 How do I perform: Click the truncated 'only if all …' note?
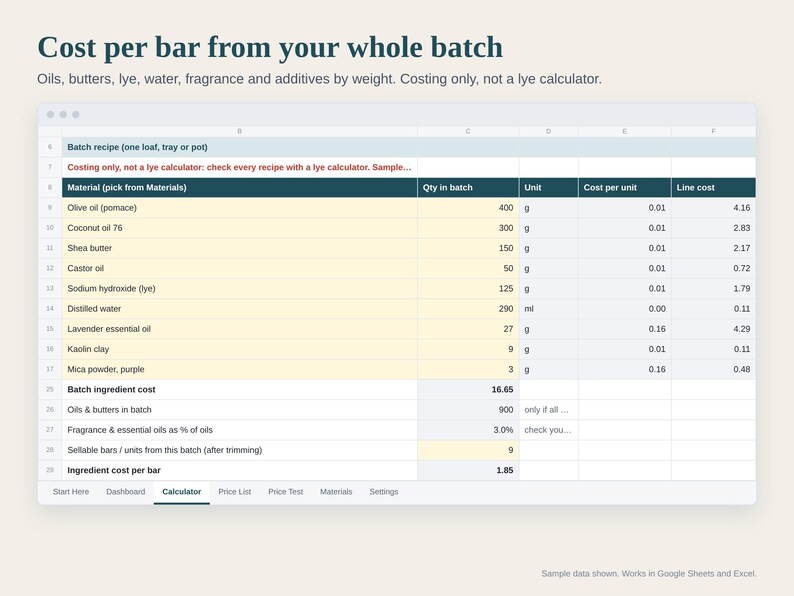(546, 410)
